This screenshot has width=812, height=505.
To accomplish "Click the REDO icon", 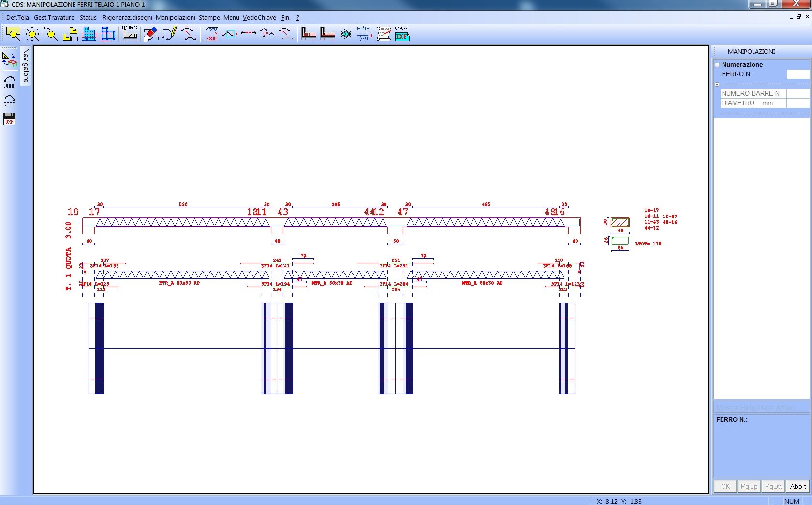I will (10, 101).
